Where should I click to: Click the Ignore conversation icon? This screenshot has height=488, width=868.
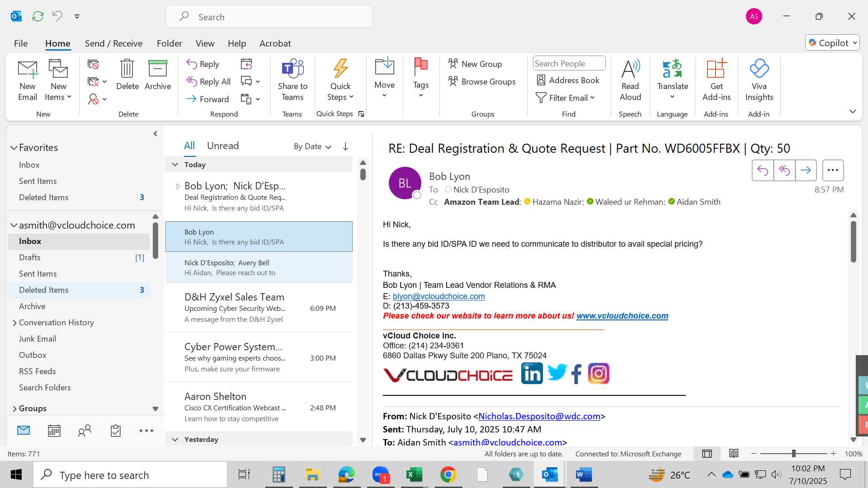93,64
